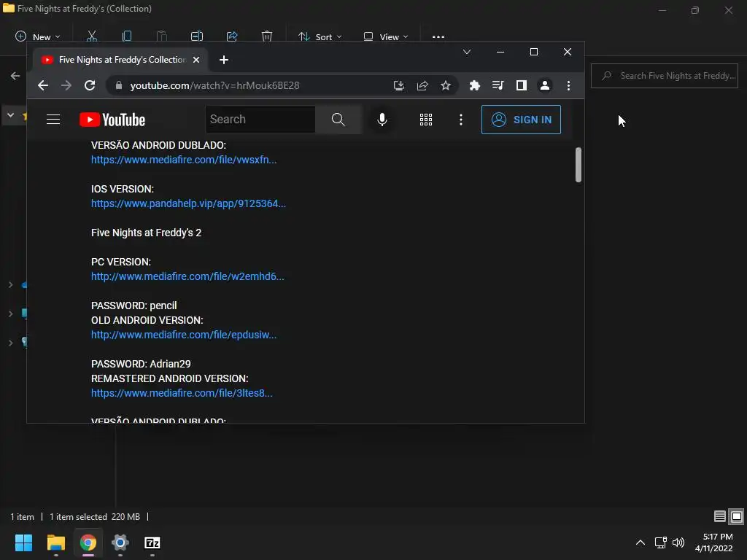Open YouTube hamburger guide menu
Viewport: 747px width, 560px height.
pyautogui.click(x=53, y=120)
